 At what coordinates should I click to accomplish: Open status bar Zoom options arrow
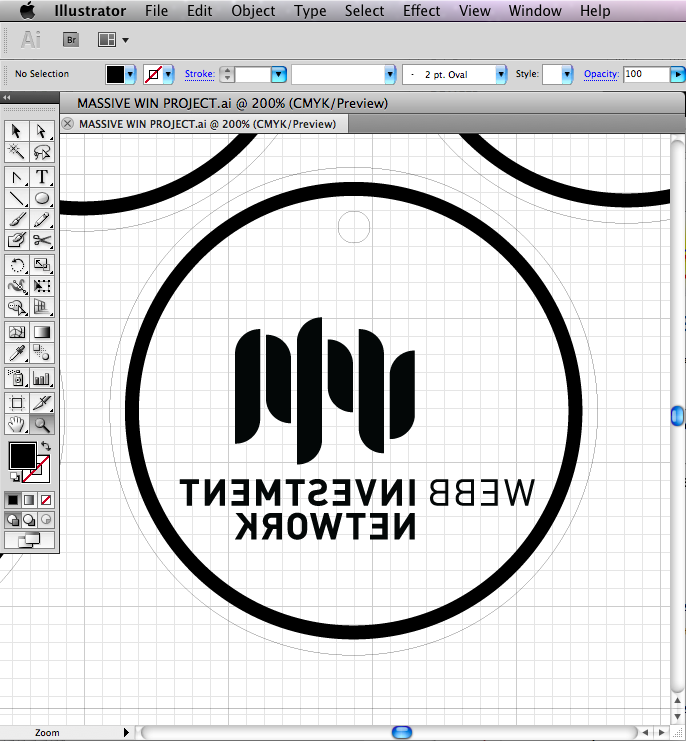[x=126, y=732]
